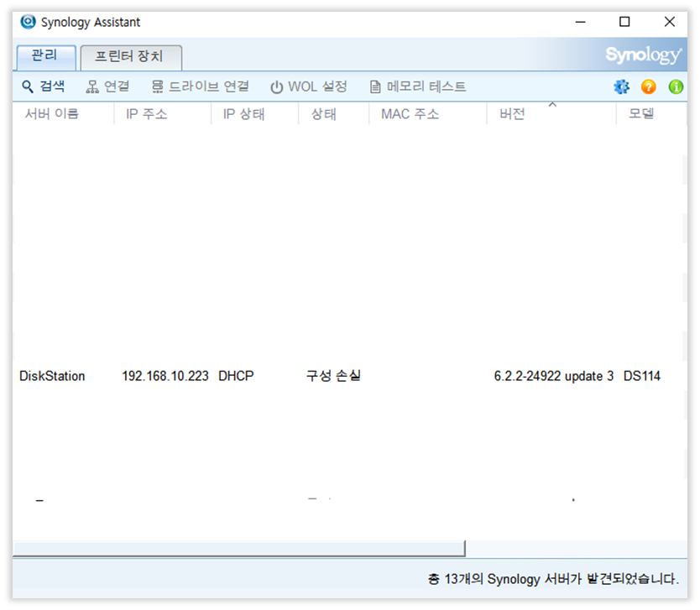Open 드라이브 연결 map drive tool
Viewport: 700px width, 610px height.
coord(200,86)
